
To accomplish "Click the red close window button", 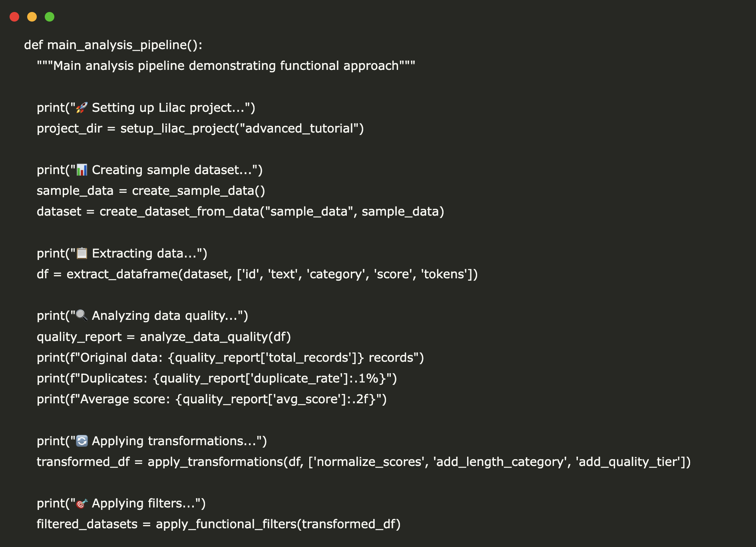I will [14, 17].
